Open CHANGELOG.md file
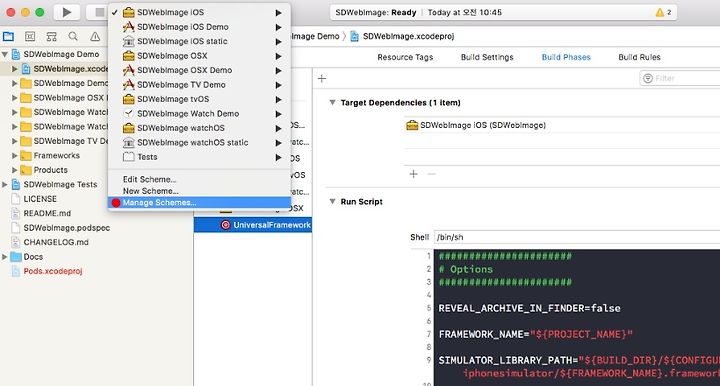The height and width of the screenshot is (386, 720). (56, 242)
